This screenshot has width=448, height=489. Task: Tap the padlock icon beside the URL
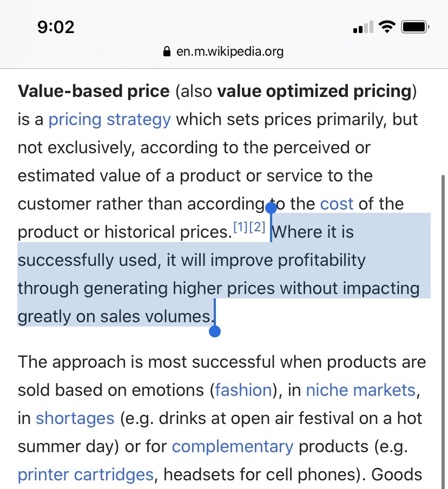166,52
